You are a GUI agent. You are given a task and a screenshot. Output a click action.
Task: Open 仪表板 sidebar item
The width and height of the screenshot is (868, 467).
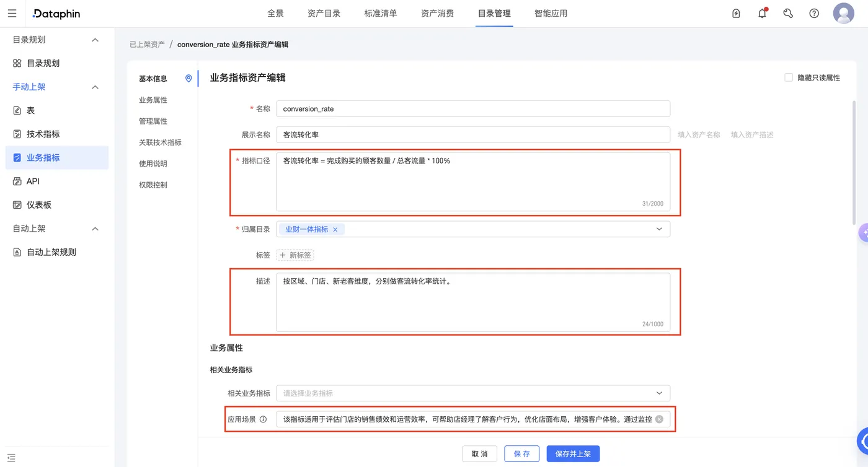(57, 205)
